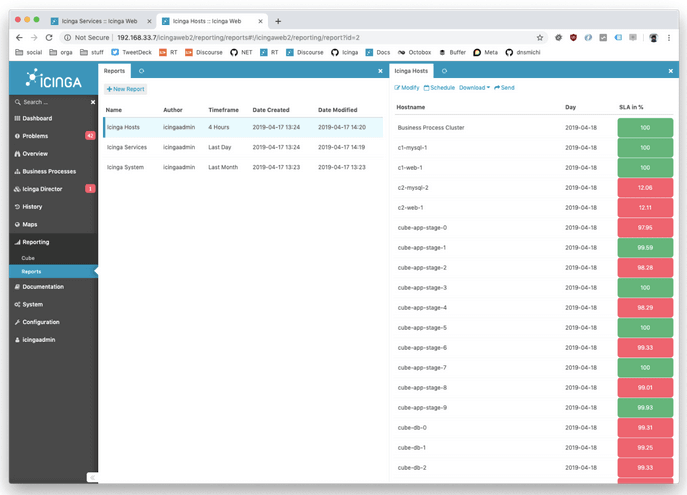The width and height of the screenshot is (687, 495).
Task: Click the SLA in % column header
Action: tap(631, 107)
